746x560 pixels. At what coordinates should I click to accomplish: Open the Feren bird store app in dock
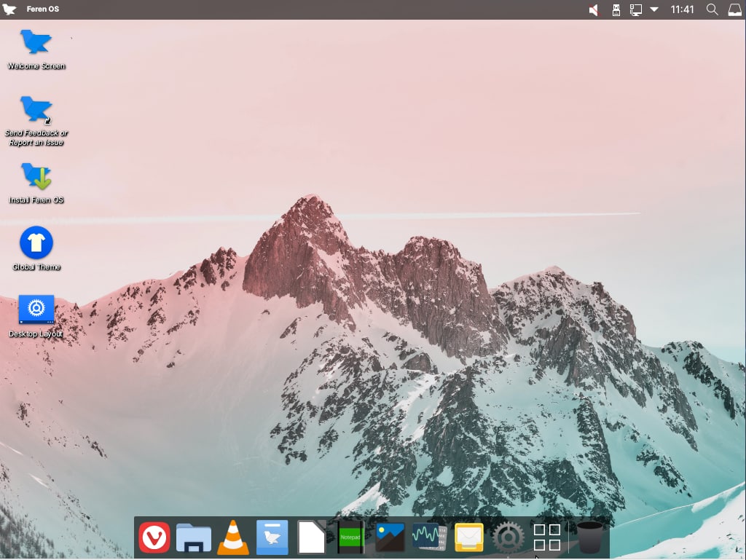point(272,537)
